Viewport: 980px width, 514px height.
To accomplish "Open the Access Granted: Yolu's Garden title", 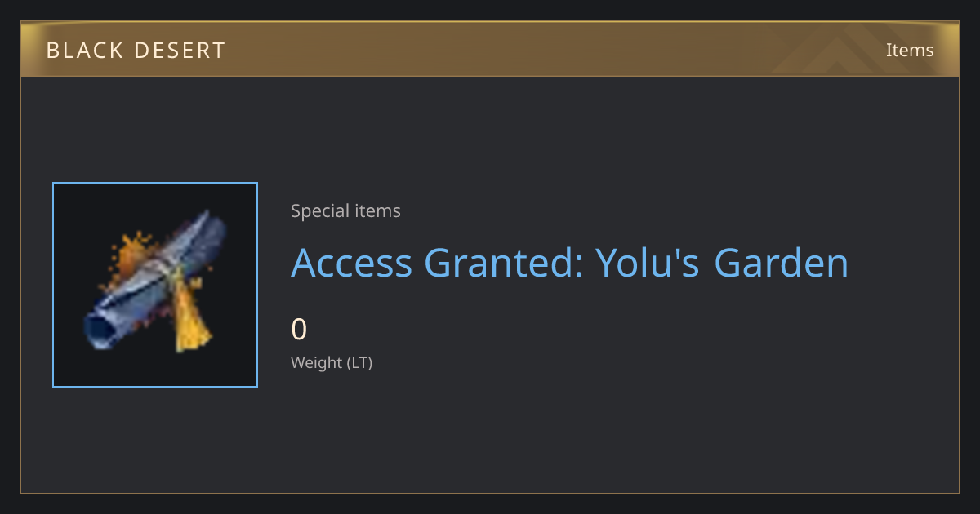I will (x=569, y=263).
